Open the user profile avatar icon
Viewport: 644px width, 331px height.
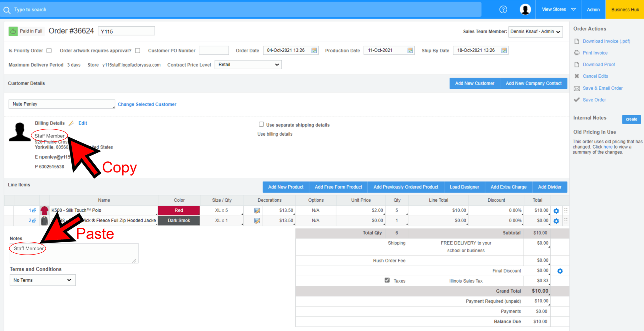click(x=525, y=9)
